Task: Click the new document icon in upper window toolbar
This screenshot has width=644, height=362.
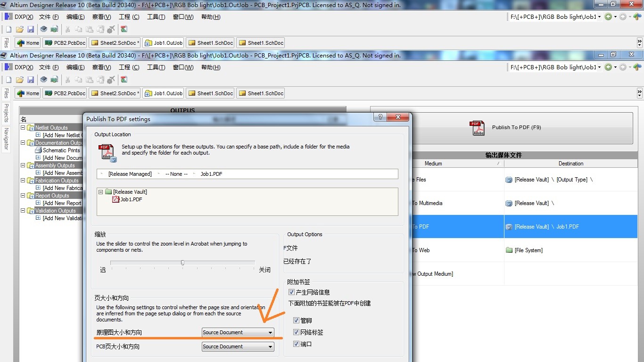Action: (x=8, y=29)
